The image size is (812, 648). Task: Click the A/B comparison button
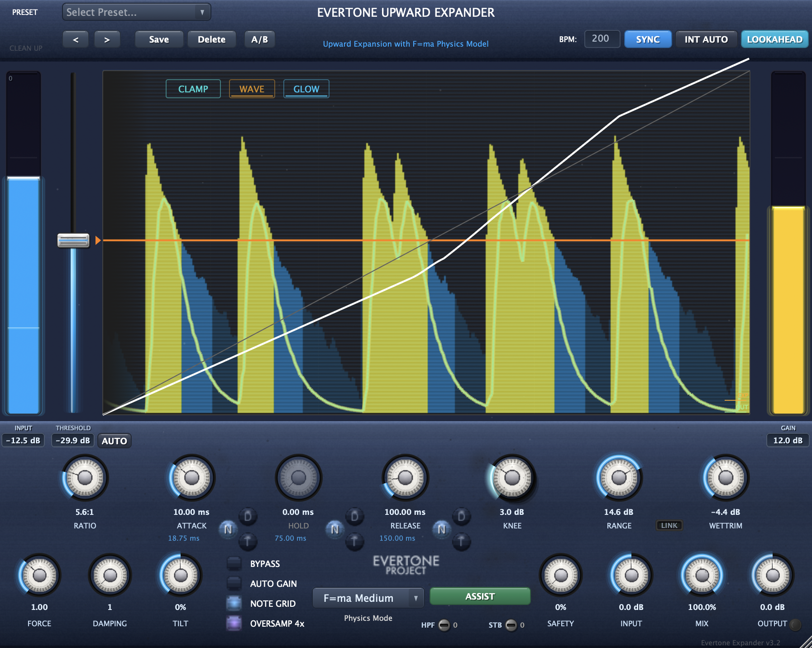pos(259,39)
